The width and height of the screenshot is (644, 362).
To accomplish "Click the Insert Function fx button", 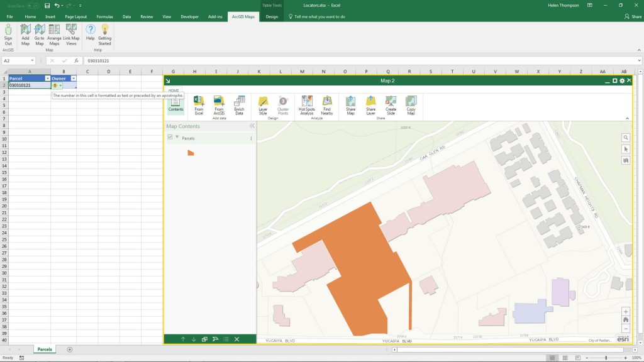I will 76,61.
